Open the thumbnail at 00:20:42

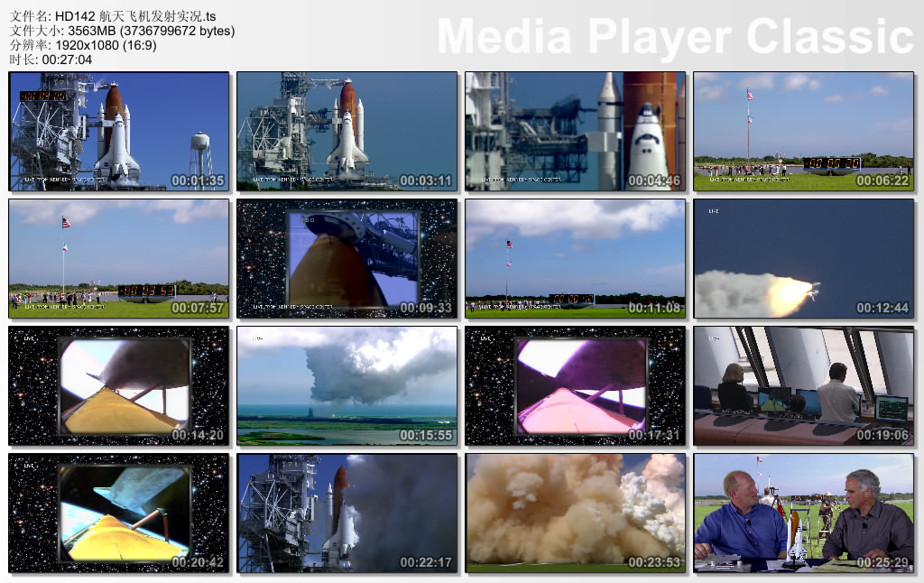[119, 514]
